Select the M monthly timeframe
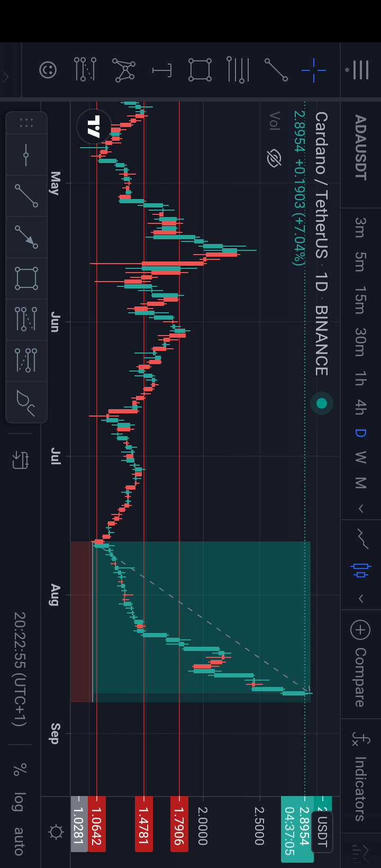The width and height of the screenshot is (381, 868). coord(360,483)
